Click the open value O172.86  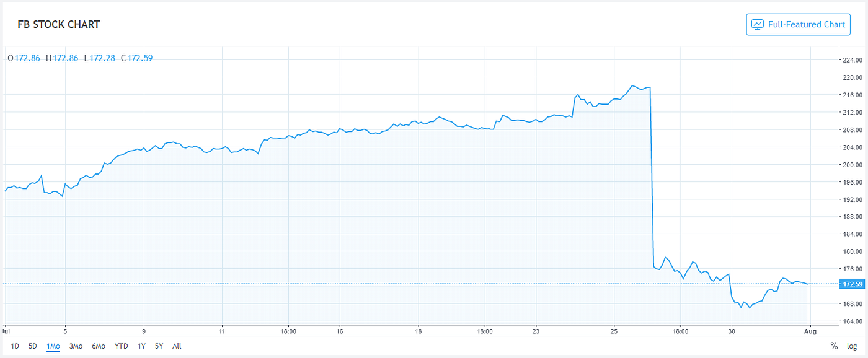tap(24, 58)
